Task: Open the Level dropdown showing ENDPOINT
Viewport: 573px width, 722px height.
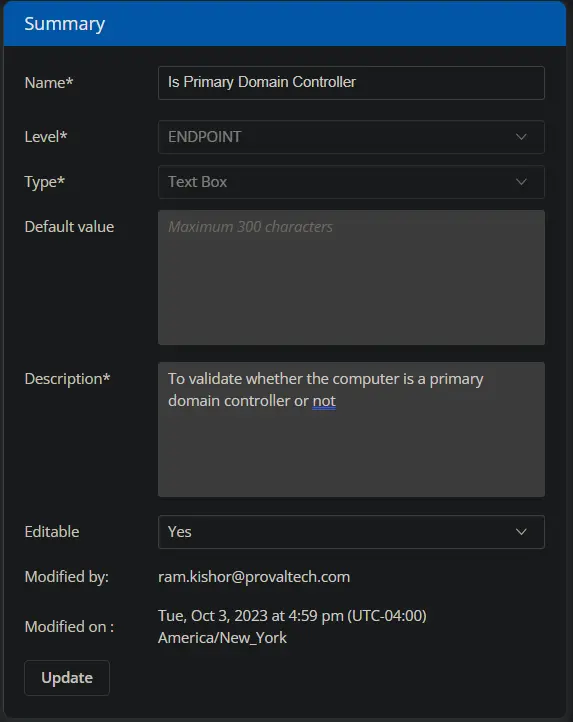Action: pos(351,137)
